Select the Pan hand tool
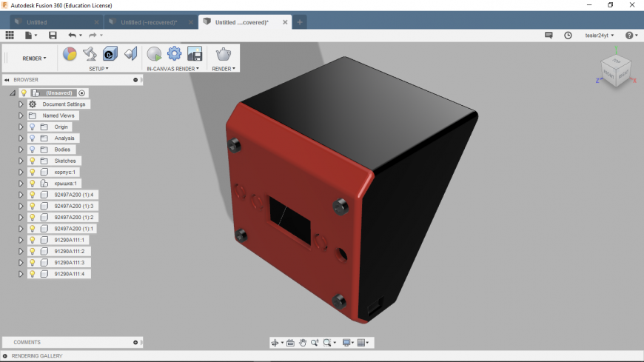The height and width of the screenshot is (362, 644). pyautogui.click(x=303, y=343)
